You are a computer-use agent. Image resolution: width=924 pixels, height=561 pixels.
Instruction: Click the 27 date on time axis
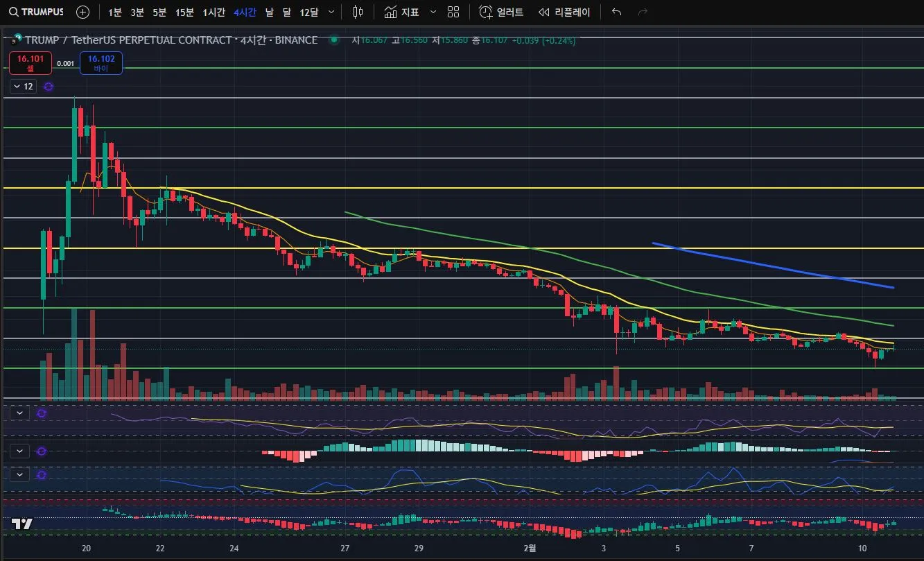coord(345,548)
